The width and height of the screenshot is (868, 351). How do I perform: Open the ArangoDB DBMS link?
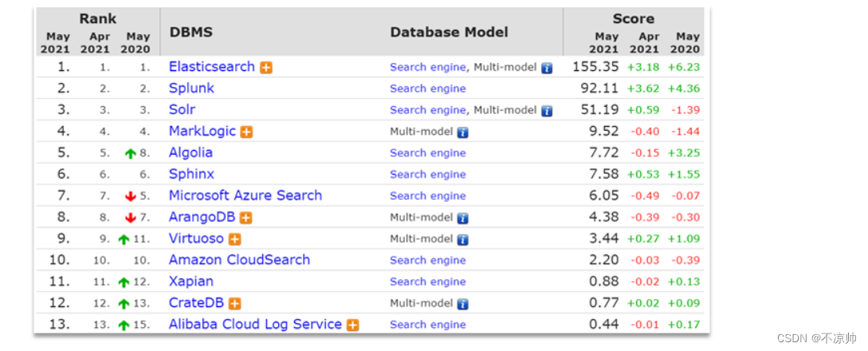202,217
